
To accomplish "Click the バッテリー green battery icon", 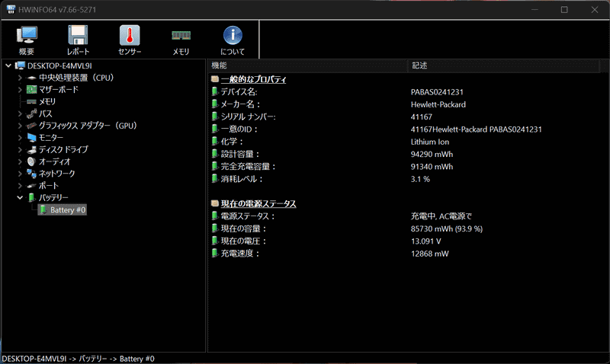I will pos(32,197).
